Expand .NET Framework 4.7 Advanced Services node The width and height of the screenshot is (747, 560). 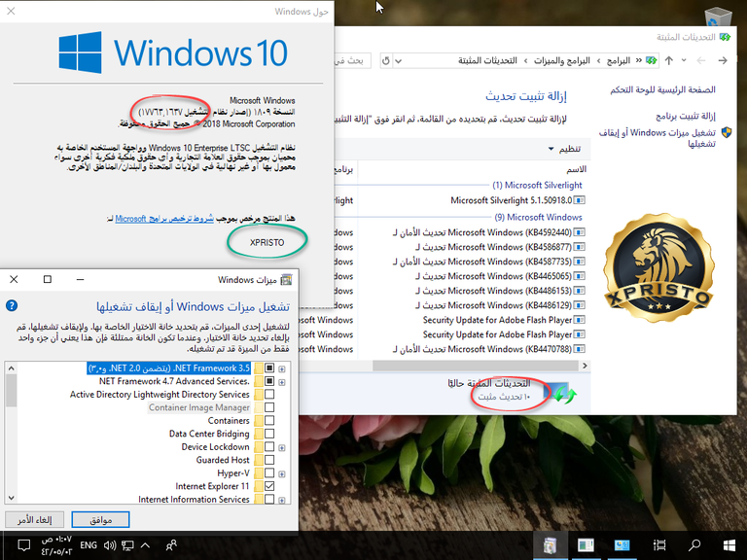tap(282, 382)
